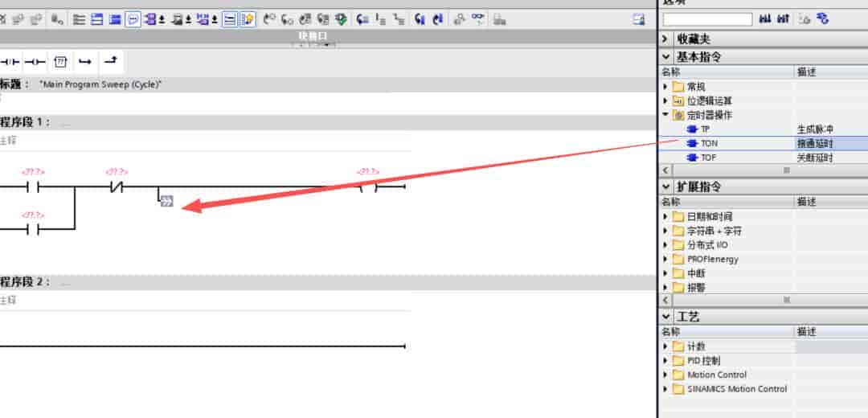This screenshot has width=868, height=418.
Task: Expand the 常规 folder
Action: pyautogui.click(x=665, y=87)
